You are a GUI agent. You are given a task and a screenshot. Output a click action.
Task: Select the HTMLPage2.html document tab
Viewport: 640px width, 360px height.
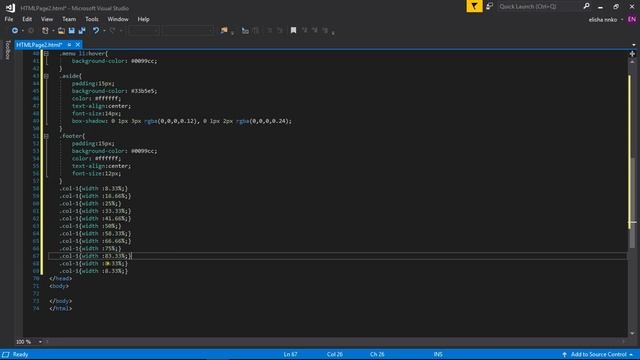(39, 44)
